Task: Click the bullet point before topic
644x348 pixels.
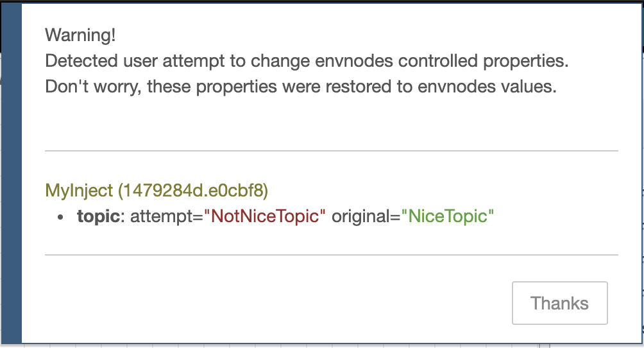Action: click(x=61, y=217)
